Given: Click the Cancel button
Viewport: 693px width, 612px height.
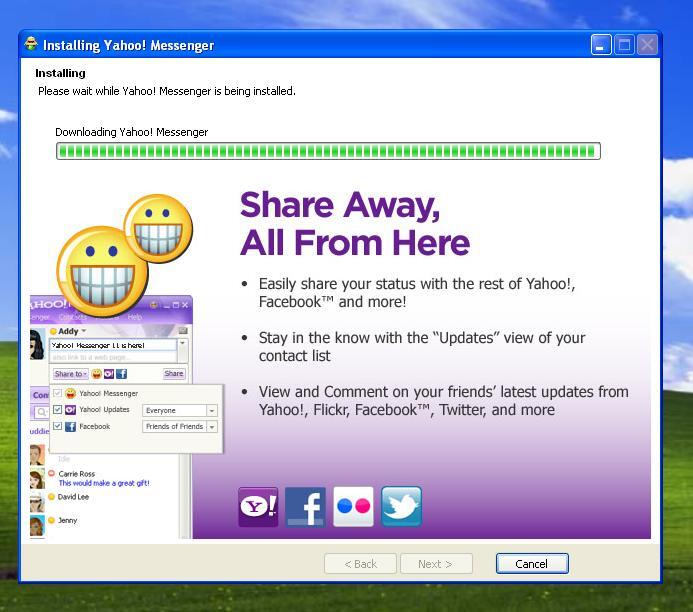Looking at the screenshot, I should [532, 564].
